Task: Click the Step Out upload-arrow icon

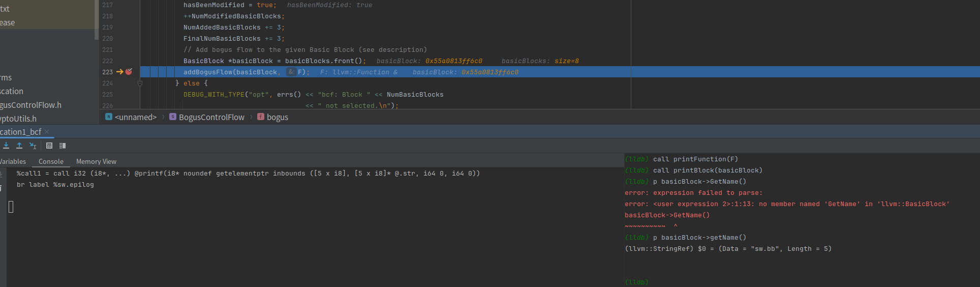Action: [19, 146]
